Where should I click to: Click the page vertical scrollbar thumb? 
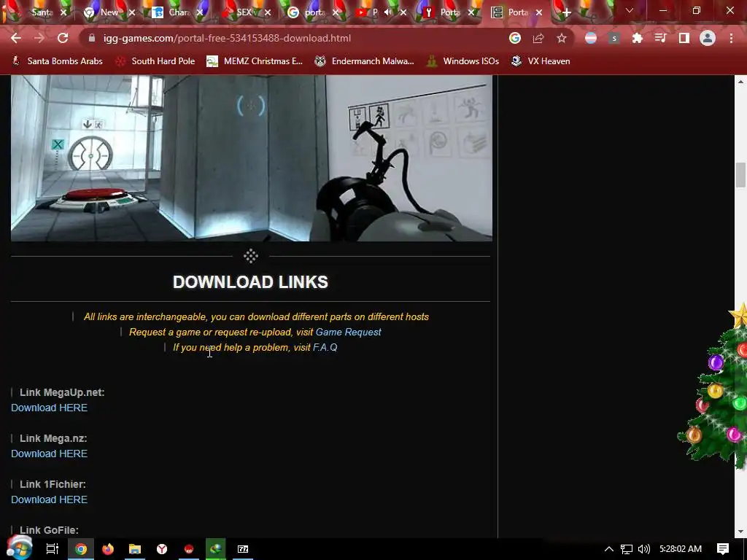coord(740,175)
